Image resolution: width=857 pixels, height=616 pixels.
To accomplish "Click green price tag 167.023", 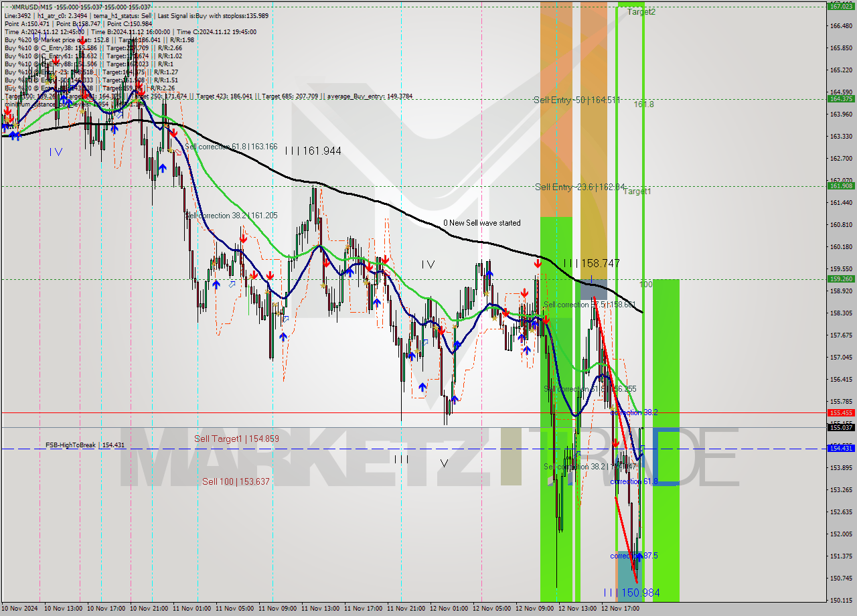I will (840, 6).
